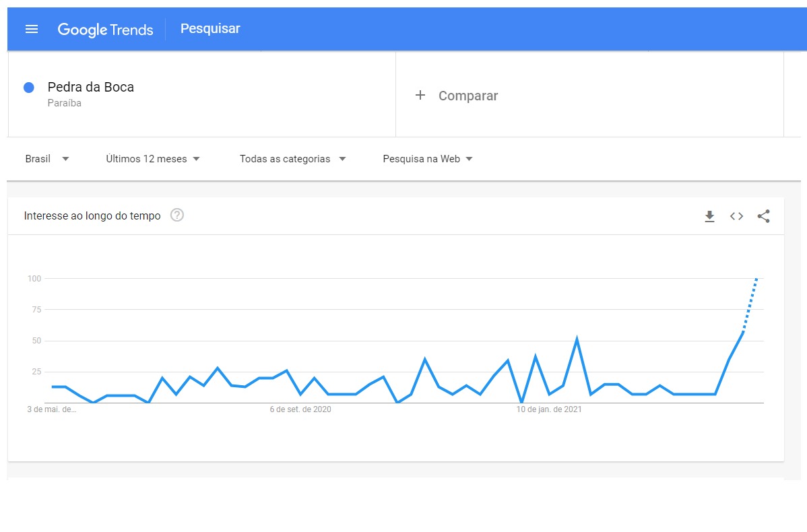The height and width of the screenshot is (532, 807).
Task: Open the Últimos 12 meses time range dropdown
Action: 153,159
